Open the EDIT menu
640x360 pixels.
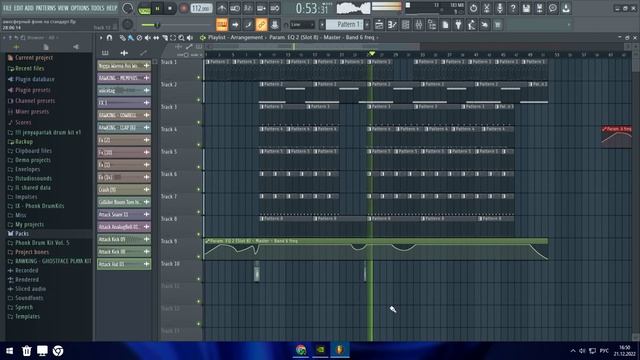click(18, 8)
